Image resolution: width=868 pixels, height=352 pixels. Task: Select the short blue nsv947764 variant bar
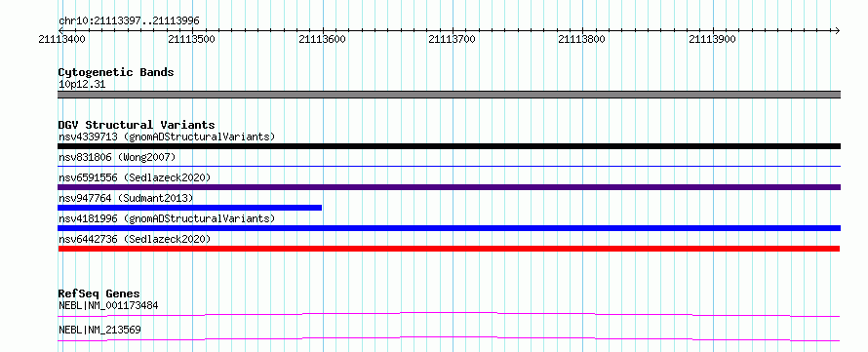(190, 208)
